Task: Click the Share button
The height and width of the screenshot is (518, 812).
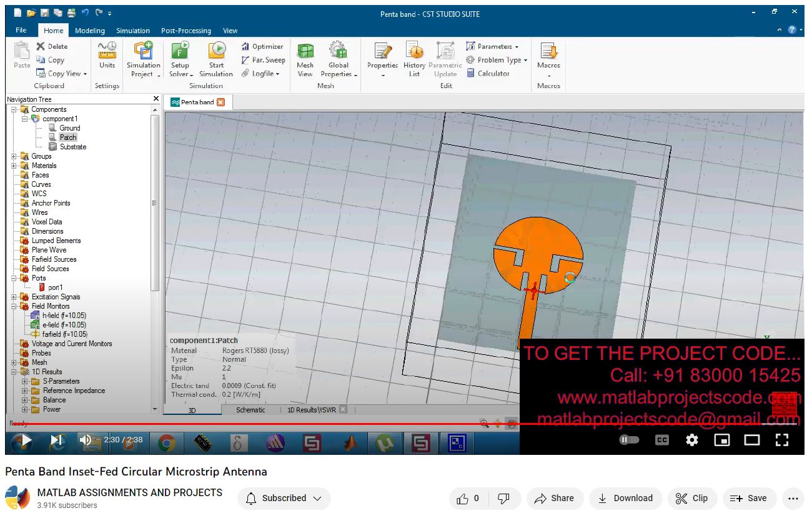Action: pyautogui.click(x=555, y=498)
